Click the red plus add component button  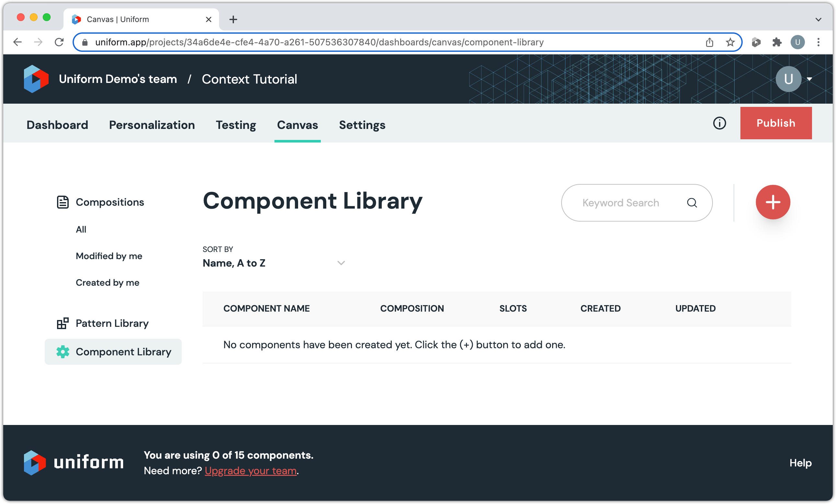772,202
